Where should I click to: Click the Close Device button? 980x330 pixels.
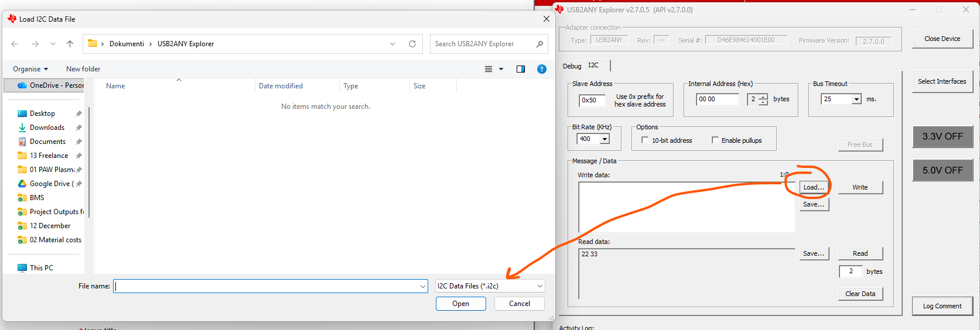pyautogui.click(x=942, y=39)
